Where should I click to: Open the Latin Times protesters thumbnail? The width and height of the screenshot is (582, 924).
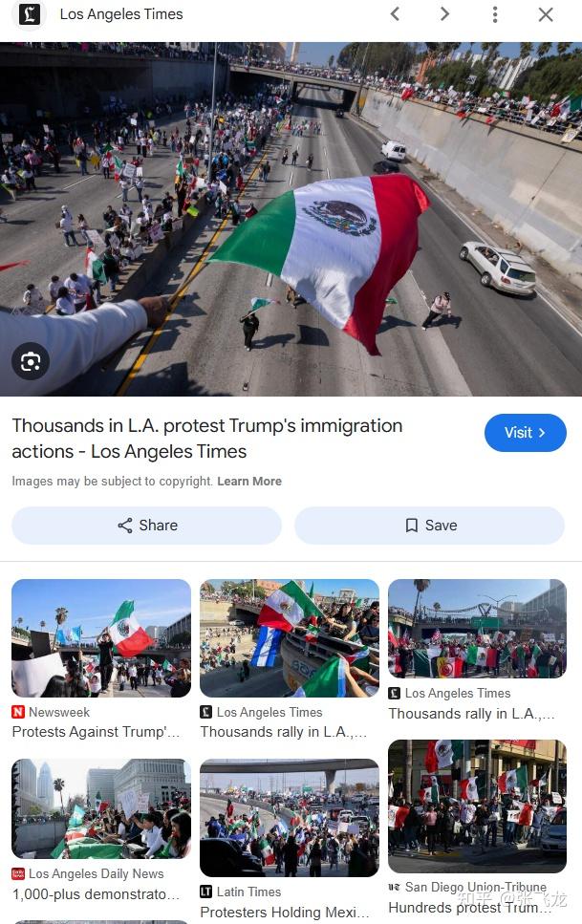(290, 818)
